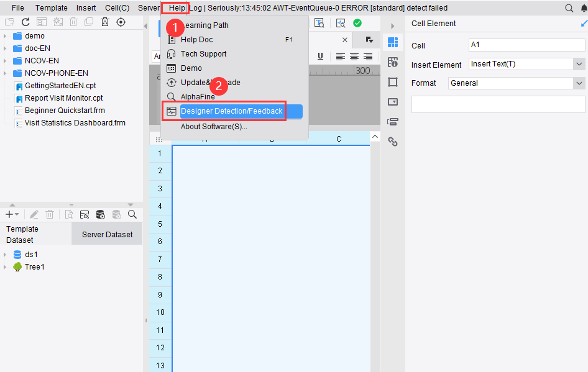The image size is (588, 372).
Task: Click the plus icon to add a dataset
Action: pyautogui.click(x=9, y=214)
